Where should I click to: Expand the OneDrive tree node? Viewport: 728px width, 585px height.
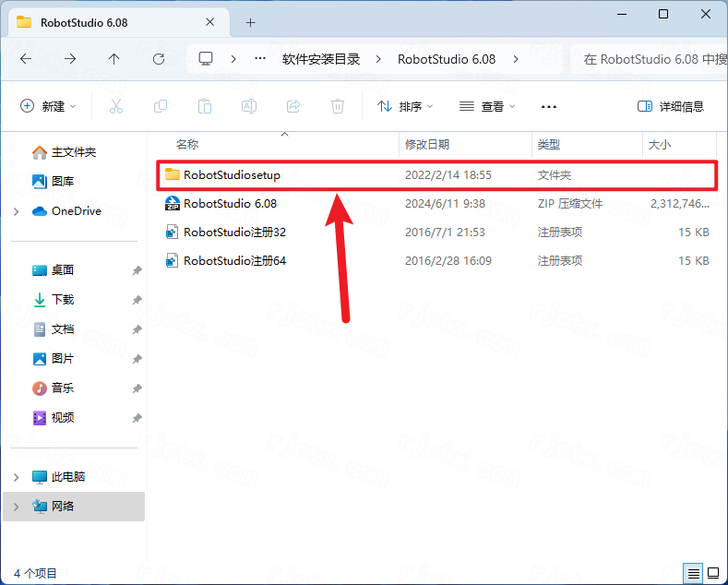tap(17, 211)
